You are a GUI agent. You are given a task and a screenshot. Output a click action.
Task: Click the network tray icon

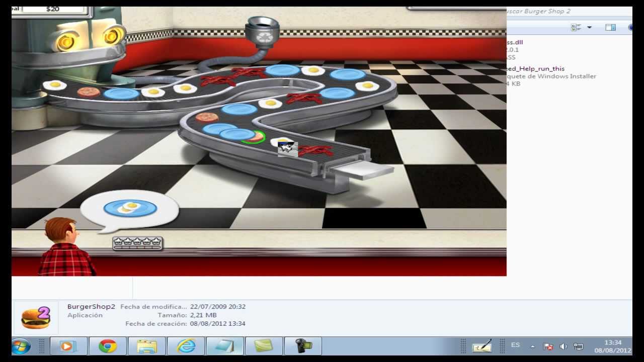click(x=579, y=346)
